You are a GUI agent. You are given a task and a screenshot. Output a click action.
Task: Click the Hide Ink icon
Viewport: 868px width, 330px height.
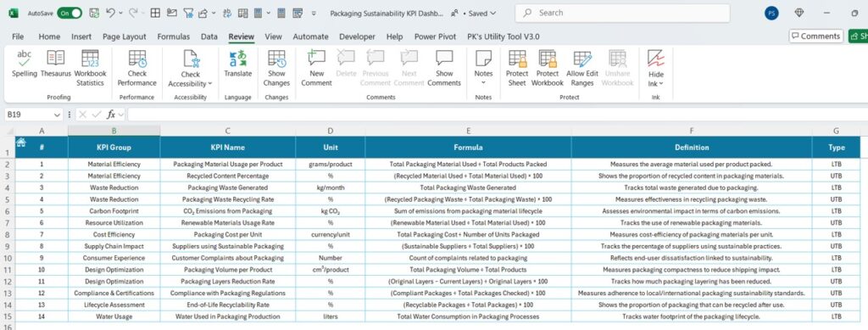(x=656, y=59)
